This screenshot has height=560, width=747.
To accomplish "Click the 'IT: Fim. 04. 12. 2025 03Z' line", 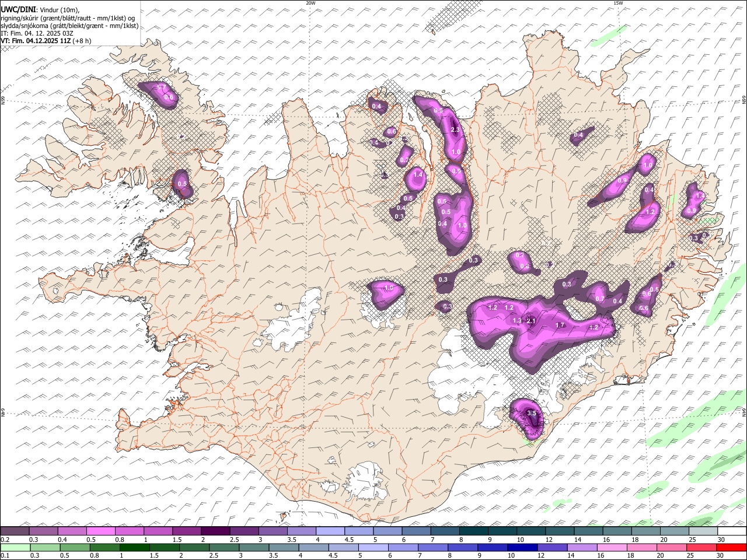I will (37, 33).
